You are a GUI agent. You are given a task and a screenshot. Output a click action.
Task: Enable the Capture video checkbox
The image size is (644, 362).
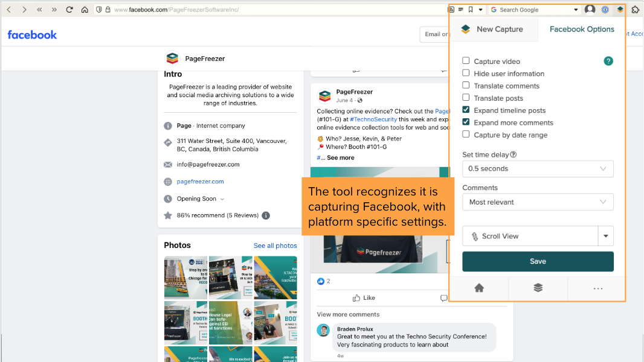tap(466, 61)
